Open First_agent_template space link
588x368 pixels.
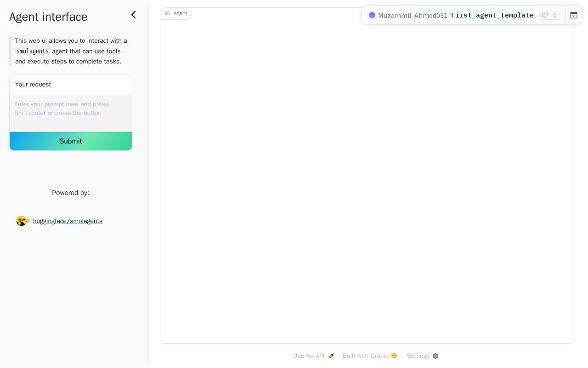[x=492, y=15]
